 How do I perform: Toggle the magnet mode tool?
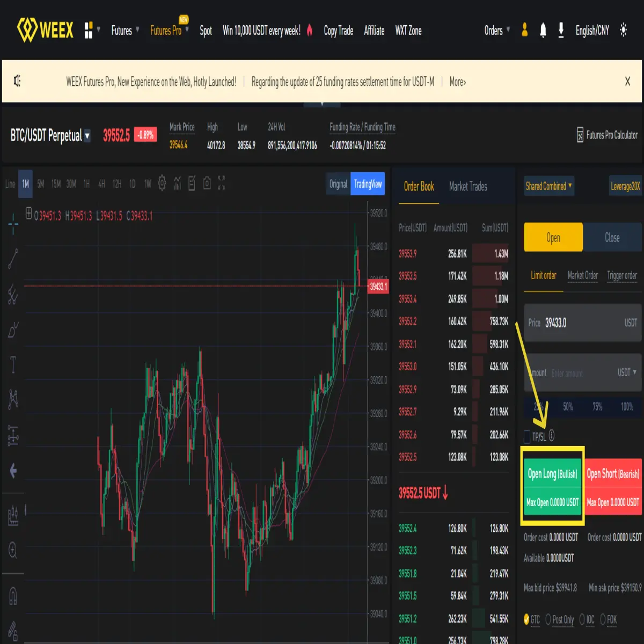pyautogui.click(x=13, y=596)
